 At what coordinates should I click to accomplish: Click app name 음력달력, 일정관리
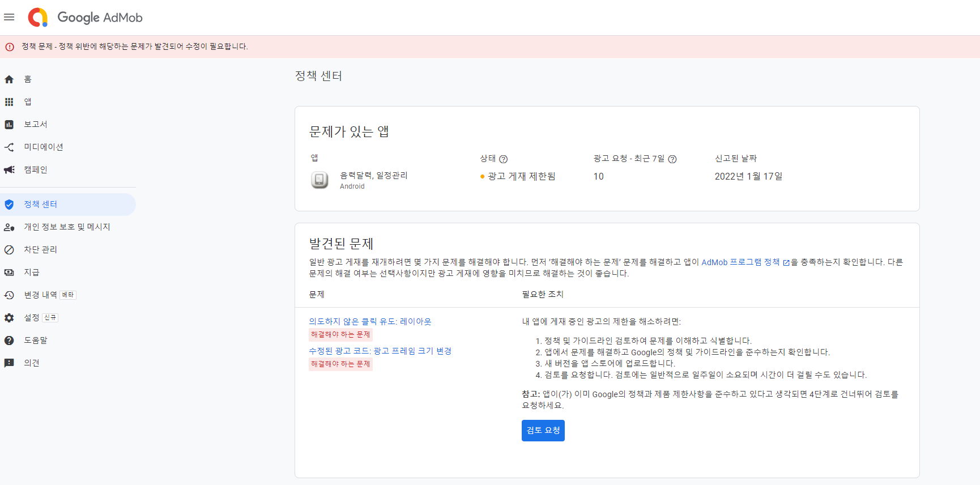pos(374,176)
